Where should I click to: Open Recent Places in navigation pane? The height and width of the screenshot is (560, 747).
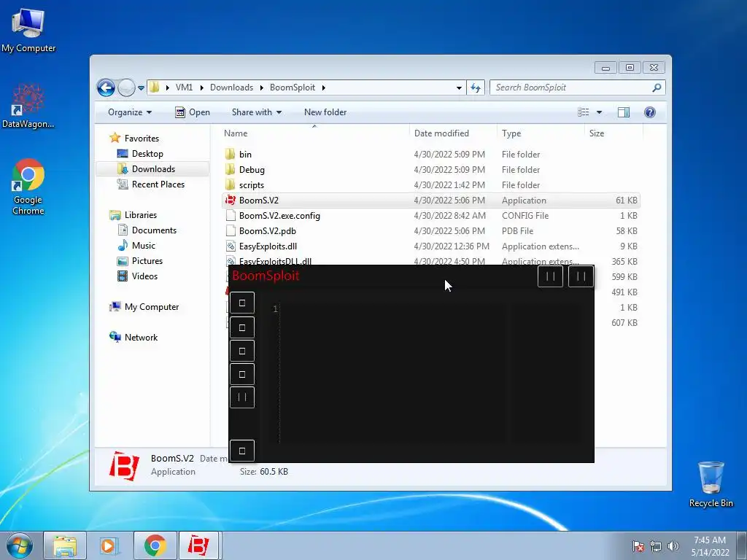[158, 184]
